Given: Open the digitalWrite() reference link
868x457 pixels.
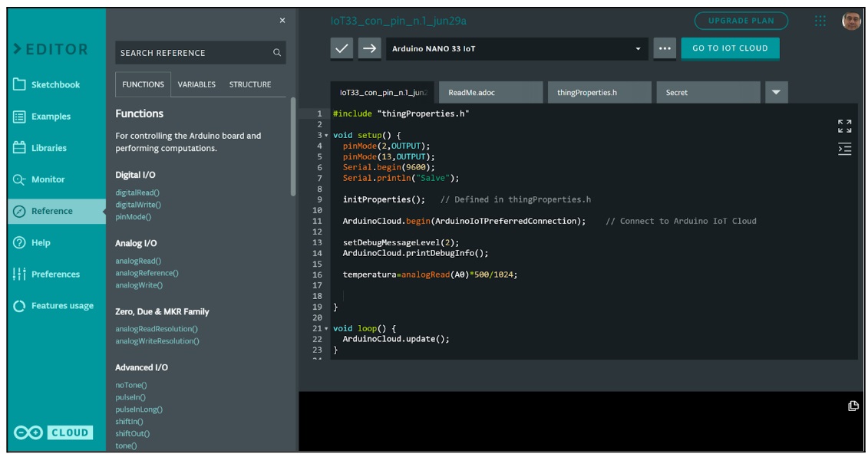Looking at the screenshot, I should pyautogui.click(x=138, y=205).
